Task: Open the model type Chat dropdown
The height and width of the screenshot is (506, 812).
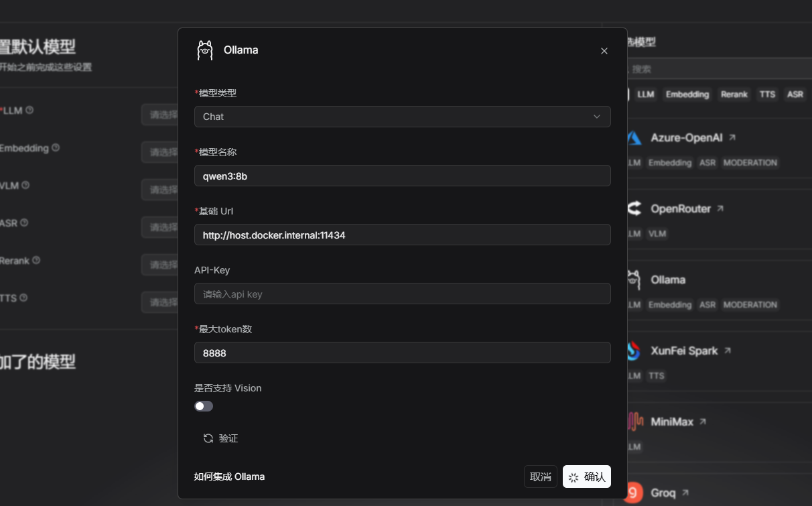Action: 402,117
